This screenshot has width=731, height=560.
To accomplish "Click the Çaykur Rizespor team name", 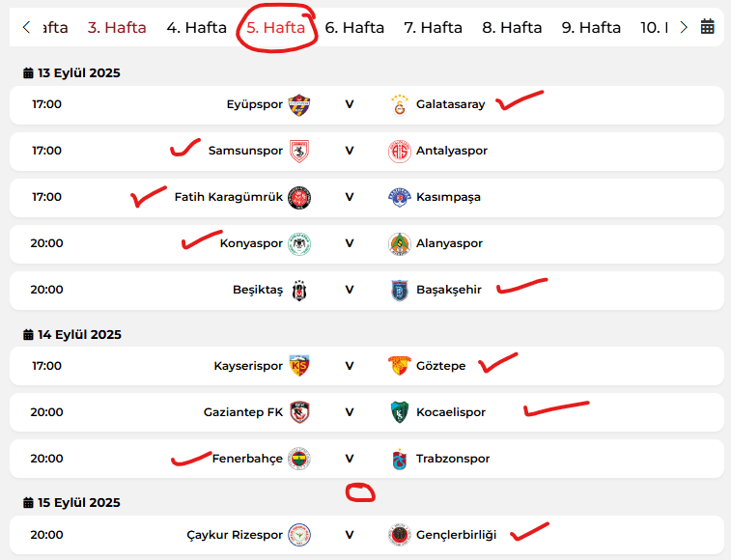I will [x=235, y=535].
